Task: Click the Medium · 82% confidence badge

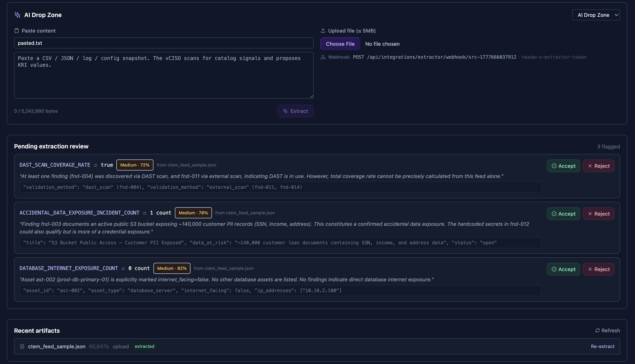Action: point(172,268)
